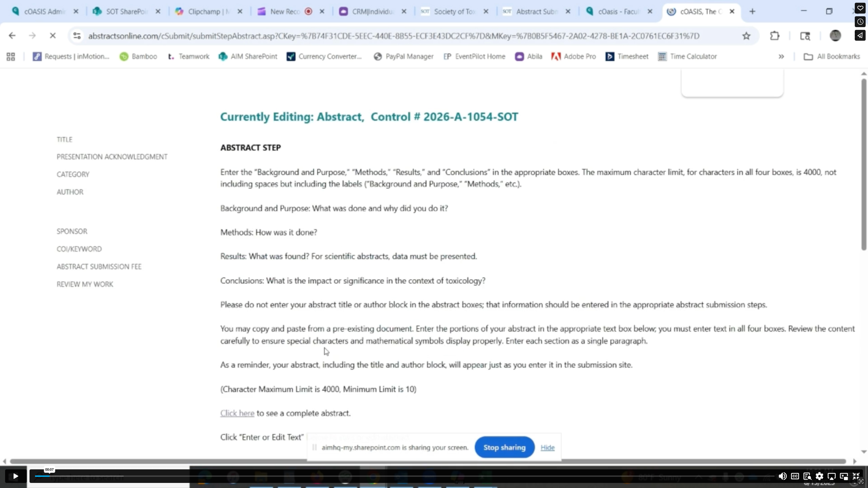Screen dimensions: 868x488
Task: Open new browser tab plus button
Action: [752, 12]
